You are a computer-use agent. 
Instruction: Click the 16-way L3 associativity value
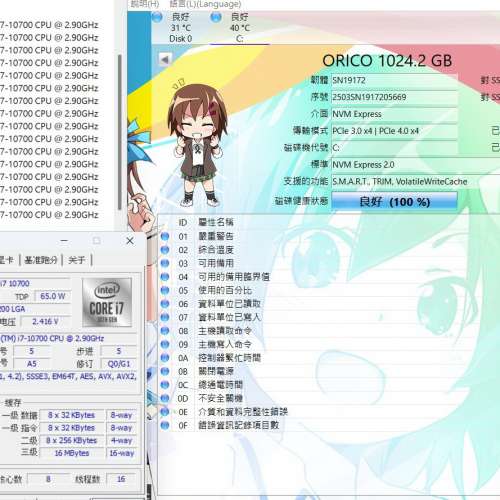click(122, 453)
